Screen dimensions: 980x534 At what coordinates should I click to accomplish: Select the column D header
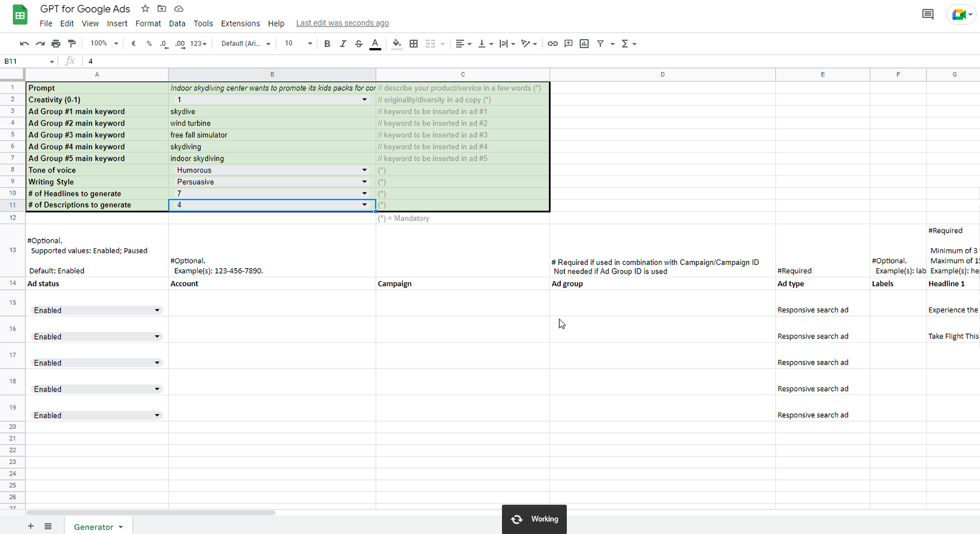662,75
